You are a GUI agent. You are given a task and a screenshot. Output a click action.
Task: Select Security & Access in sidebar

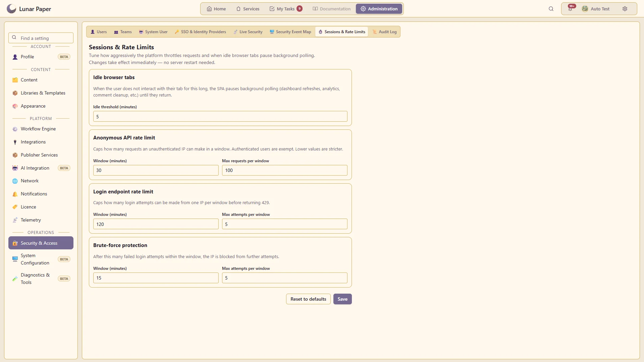[x=41, y=243]
